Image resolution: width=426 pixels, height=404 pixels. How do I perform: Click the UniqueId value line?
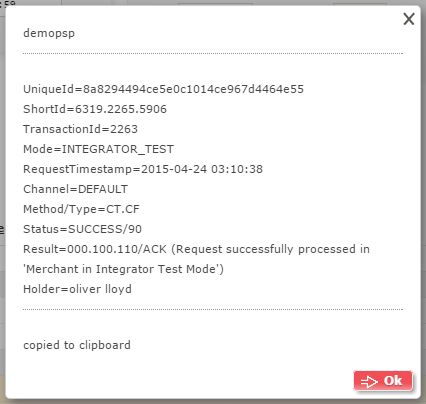(163, 89)
